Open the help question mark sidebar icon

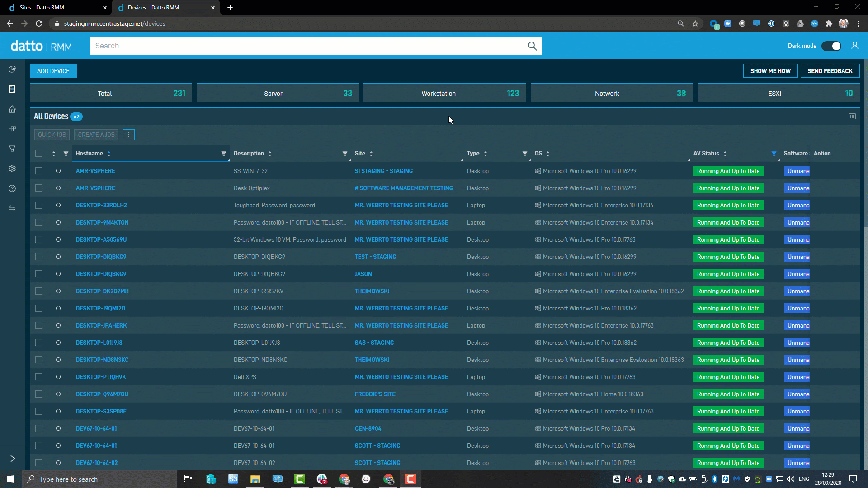(12, 188)
